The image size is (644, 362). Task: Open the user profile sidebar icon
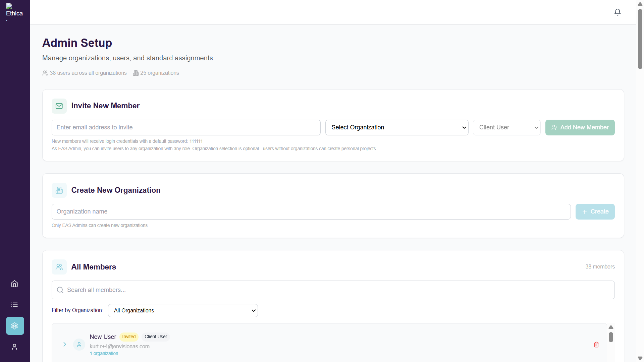14,347
